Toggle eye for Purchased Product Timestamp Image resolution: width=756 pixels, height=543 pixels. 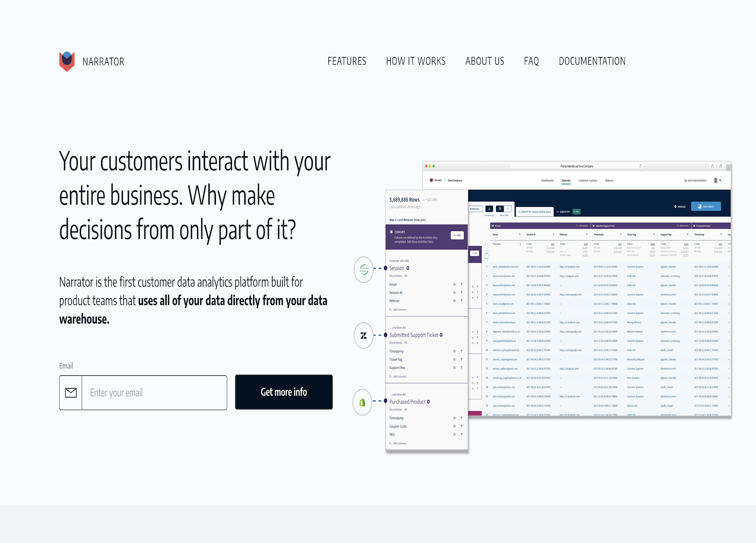pos(455,418)
